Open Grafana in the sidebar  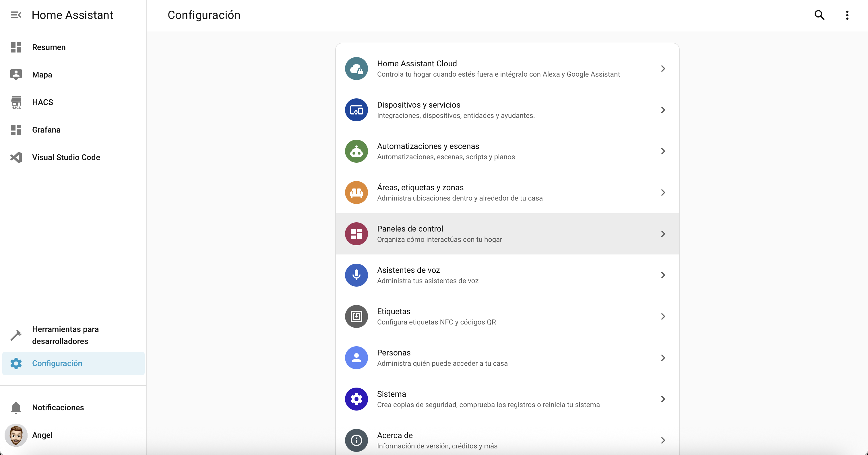(46, 130)
